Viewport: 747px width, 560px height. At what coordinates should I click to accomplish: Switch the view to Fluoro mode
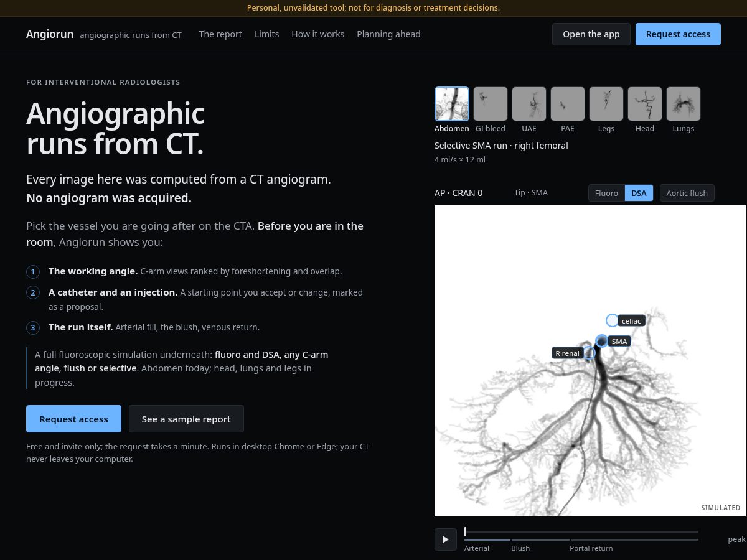(x=606, y=193)
